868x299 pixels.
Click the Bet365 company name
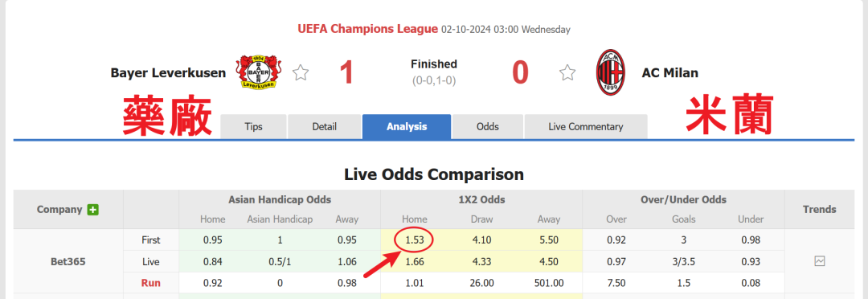pos(68,261)
